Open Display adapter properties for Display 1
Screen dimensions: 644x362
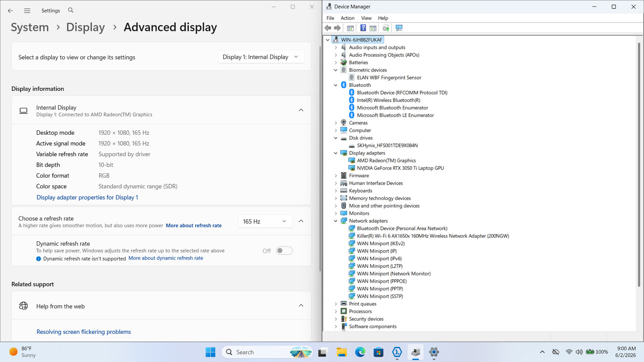click(87, 197)
